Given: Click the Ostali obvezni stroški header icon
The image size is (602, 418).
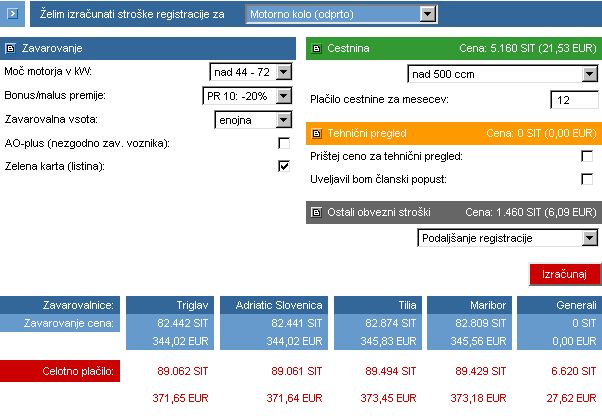Looking at the screenshot, I should pos(316,212).
